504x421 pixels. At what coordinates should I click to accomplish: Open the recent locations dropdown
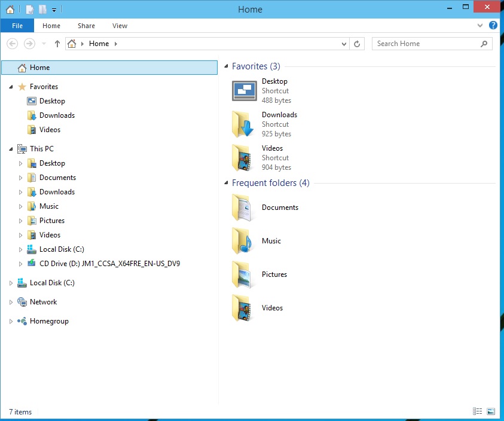click(x=44, y=44)
